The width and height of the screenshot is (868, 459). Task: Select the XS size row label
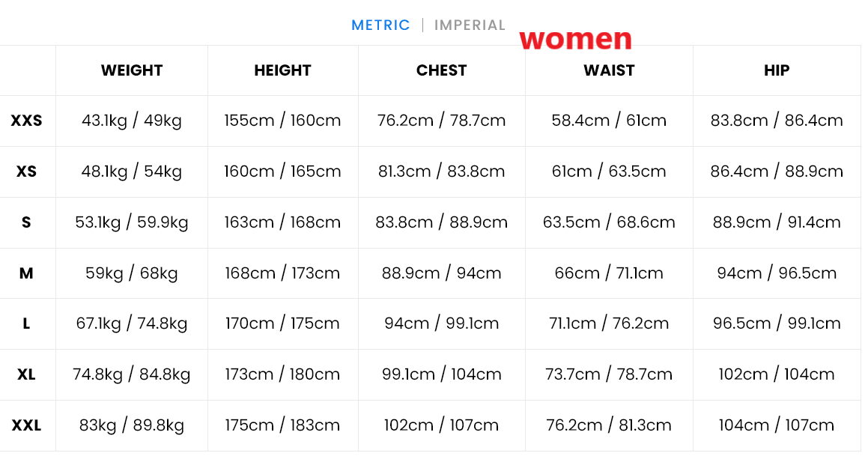(26, 171)
